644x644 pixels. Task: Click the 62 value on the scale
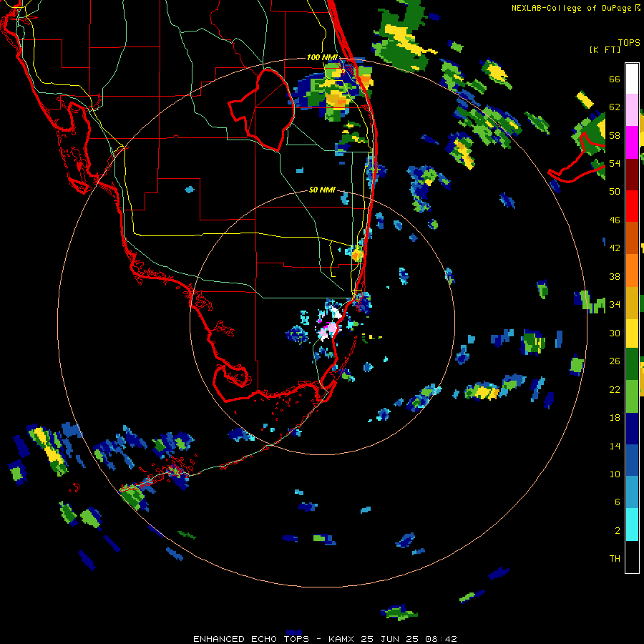tap(615, 107)
